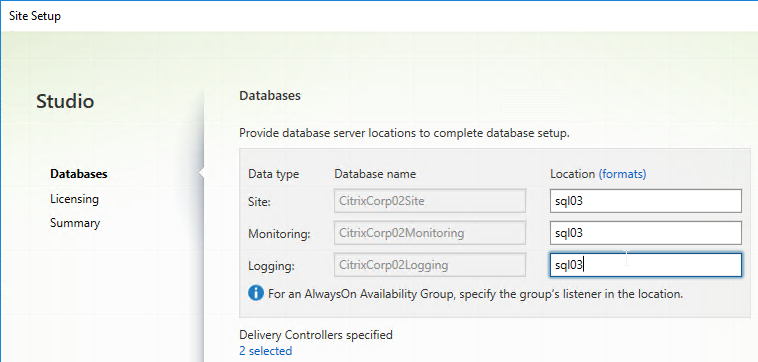Screen dimensions: 758x362
Task: Click the Data type column header
Action: pos(274,174)
